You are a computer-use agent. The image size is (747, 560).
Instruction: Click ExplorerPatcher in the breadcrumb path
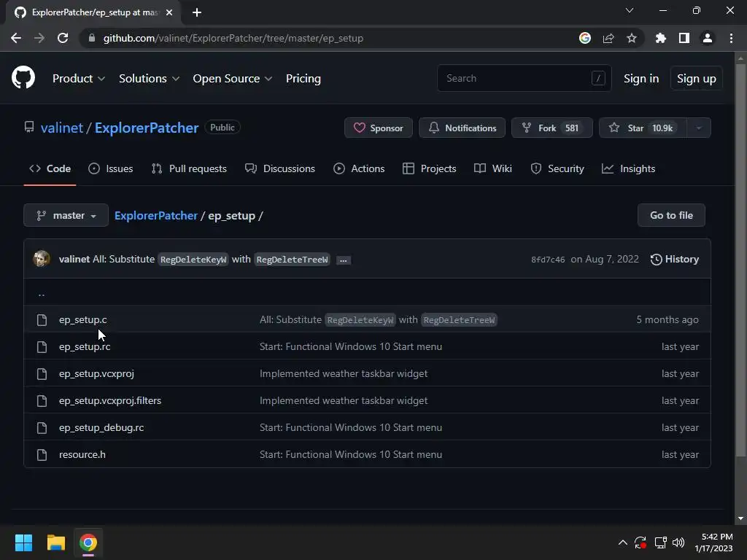pyautogui.click(x=156, y=215)
